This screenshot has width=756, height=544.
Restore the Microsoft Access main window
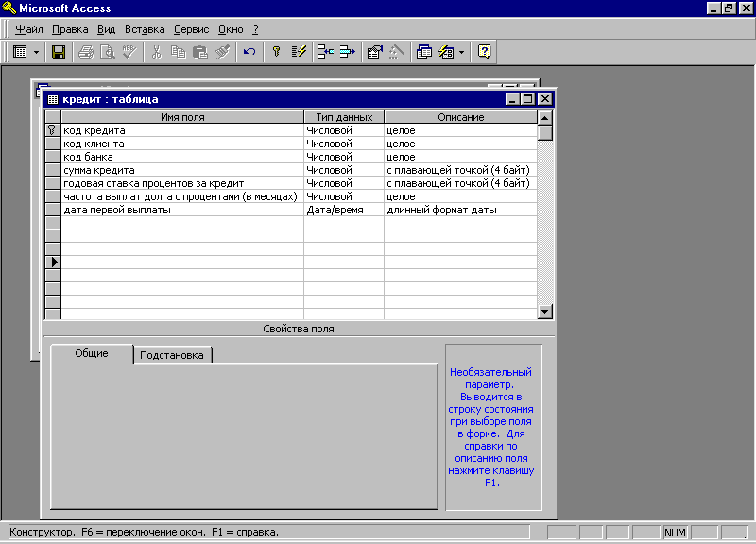[729, 8]
